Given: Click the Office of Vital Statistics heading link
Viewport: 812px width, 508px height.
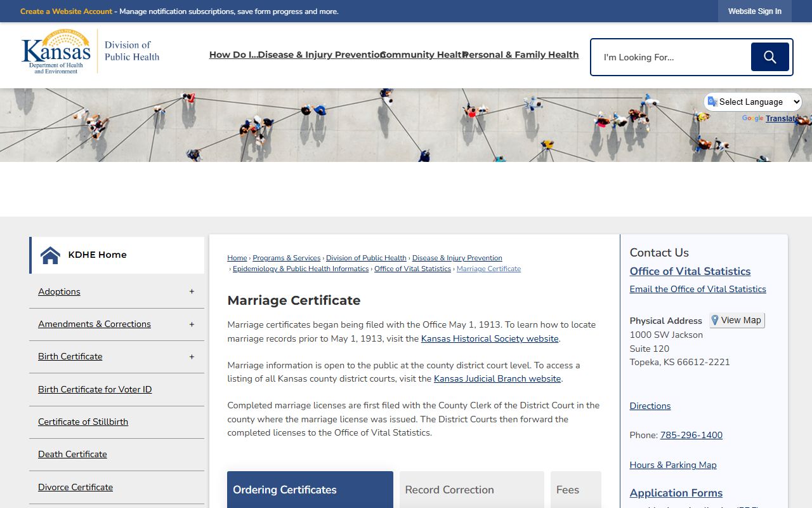Looking at the screenshot, I should 690,271.
